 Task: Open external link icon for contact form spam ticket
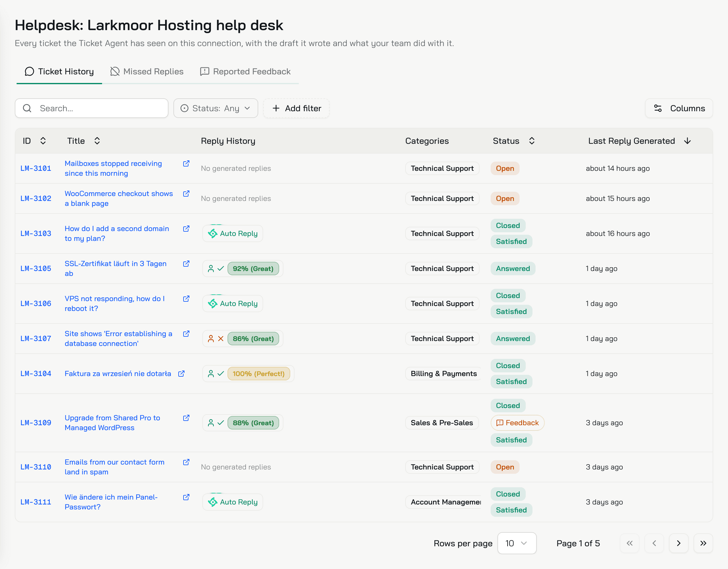pos(186,462)
